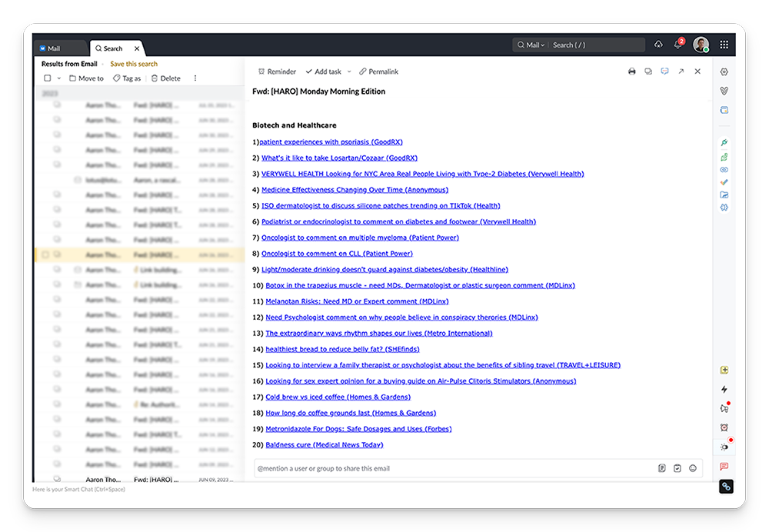This screenshot has width=769, height=532.
Task: Open link Oncologist to comment on multiple myeloma
Action: [x=360, y=238]
